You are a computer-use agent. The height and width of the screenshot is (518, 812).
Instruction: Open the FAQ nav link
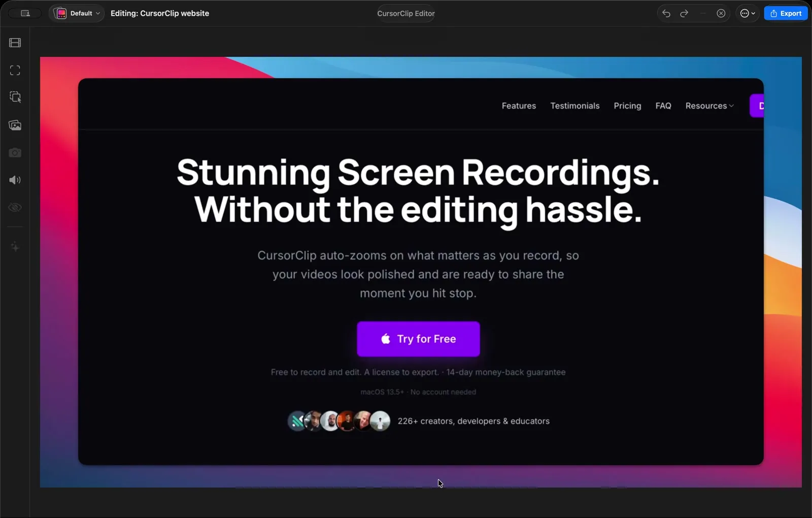pyautogui.click(x=663, y=106)
